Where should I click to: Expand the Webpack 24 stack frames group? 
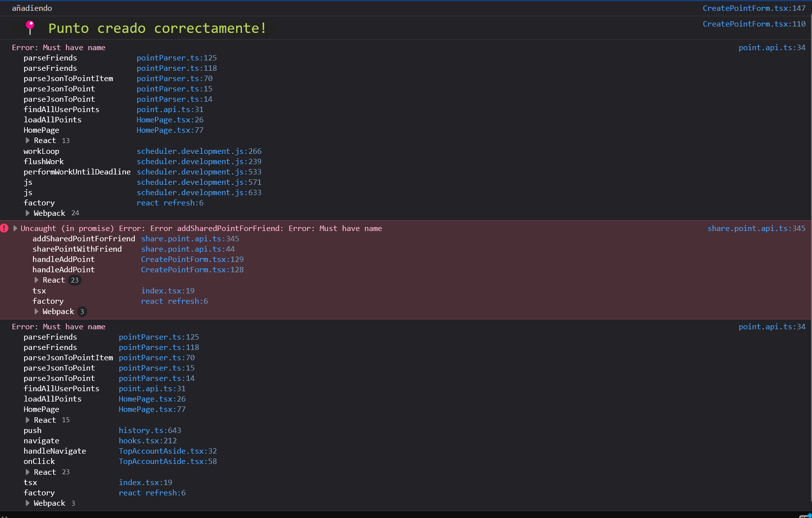point(28,213)
